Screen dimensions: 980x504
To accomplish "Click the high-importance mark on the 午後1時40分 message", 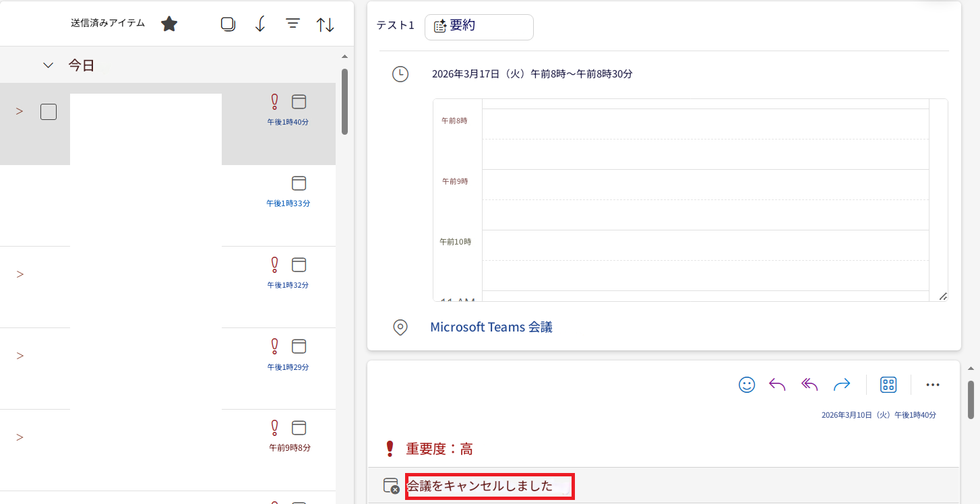I will tap(274, 102).
